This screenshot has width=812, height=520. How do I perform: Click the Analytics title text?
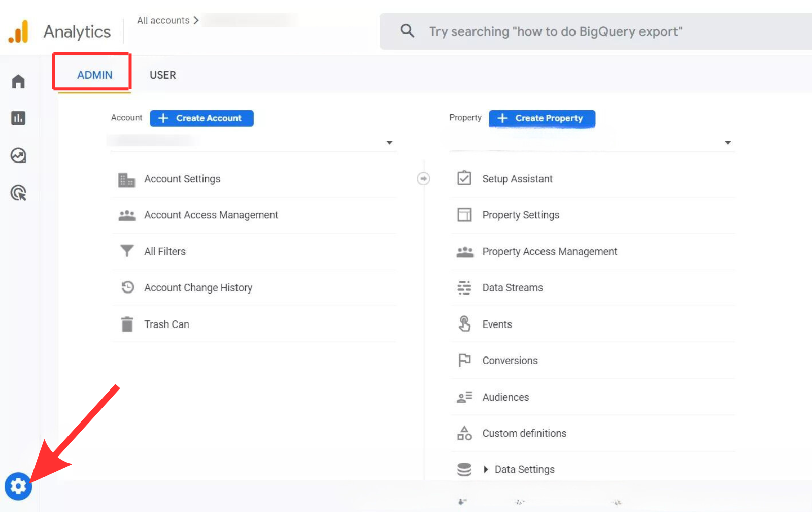tap(77, 31)
